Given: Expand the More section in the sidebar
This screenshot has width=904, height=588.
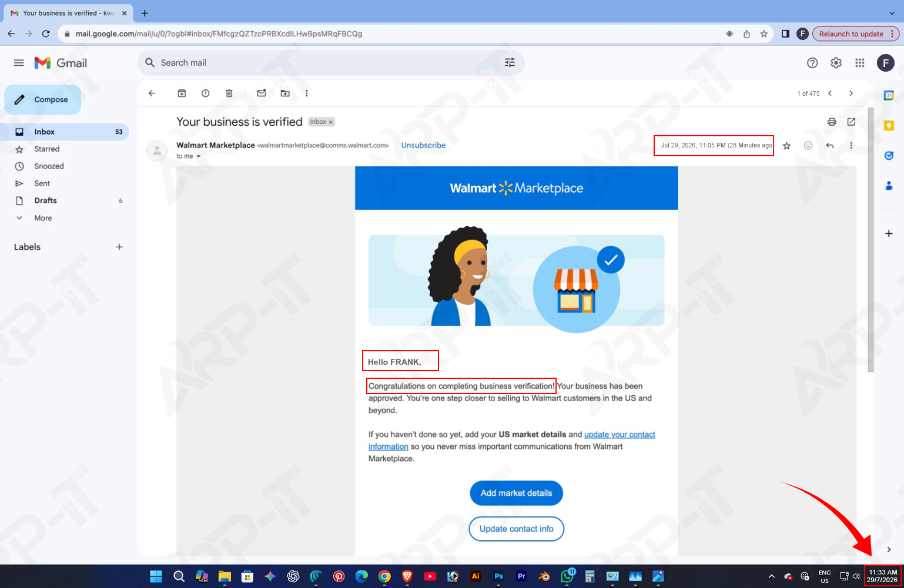Looking at the screenshot, I should [43, 218].
